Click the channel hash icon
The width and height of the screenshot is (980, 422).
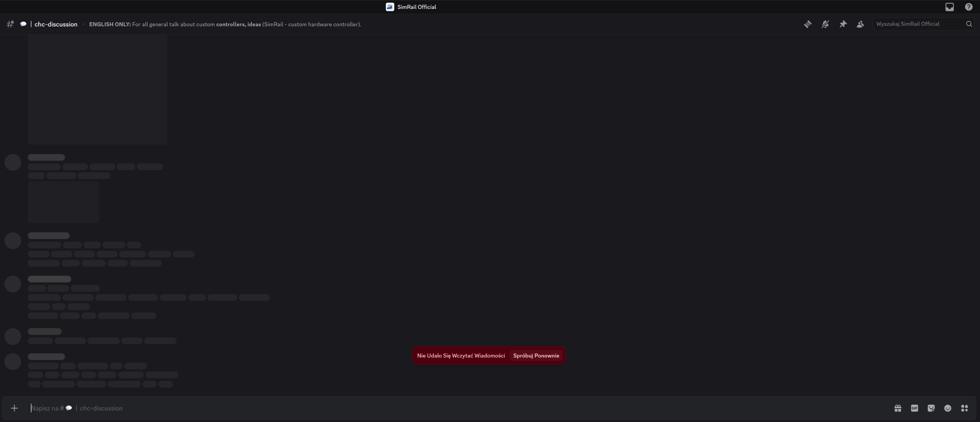click(10, 24)
